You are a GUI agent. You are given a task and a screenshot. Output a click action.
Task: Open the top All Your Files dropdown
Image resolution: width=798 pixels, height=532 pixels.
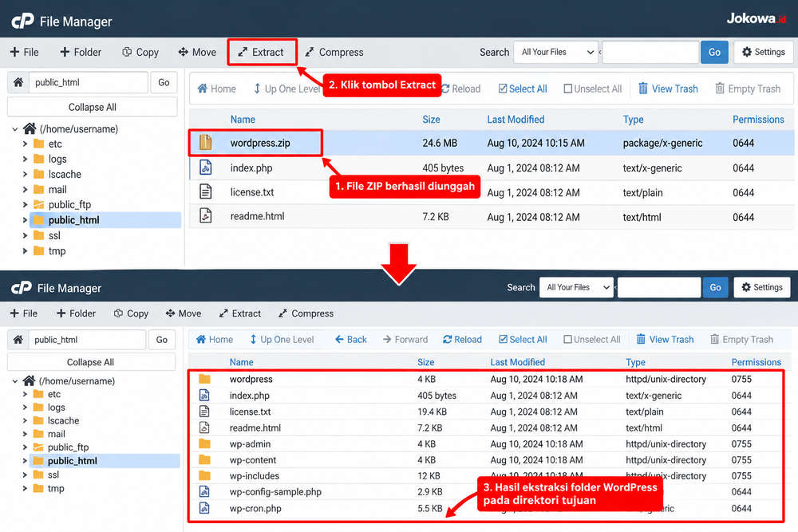click(x=555, y=52)
